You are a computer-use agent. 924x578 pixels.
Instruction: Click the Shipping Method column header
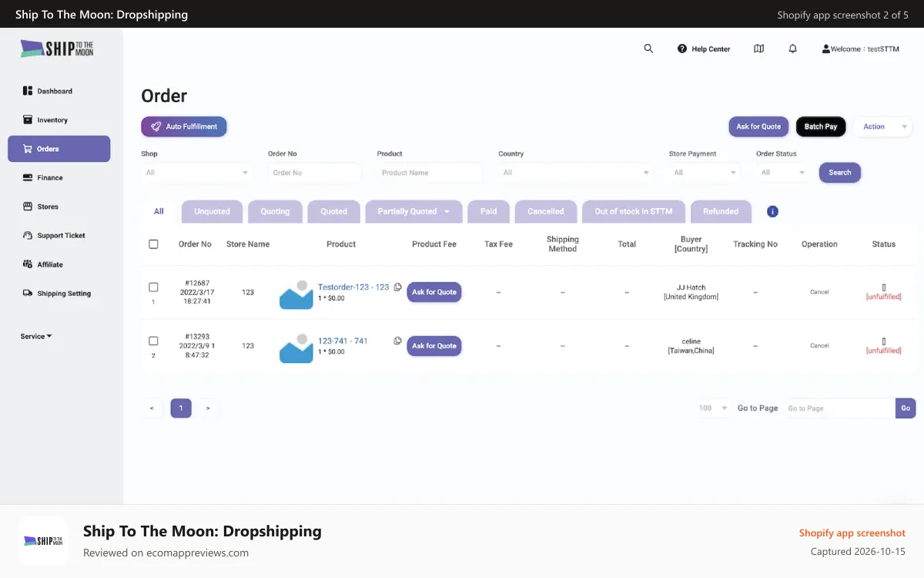562,244
